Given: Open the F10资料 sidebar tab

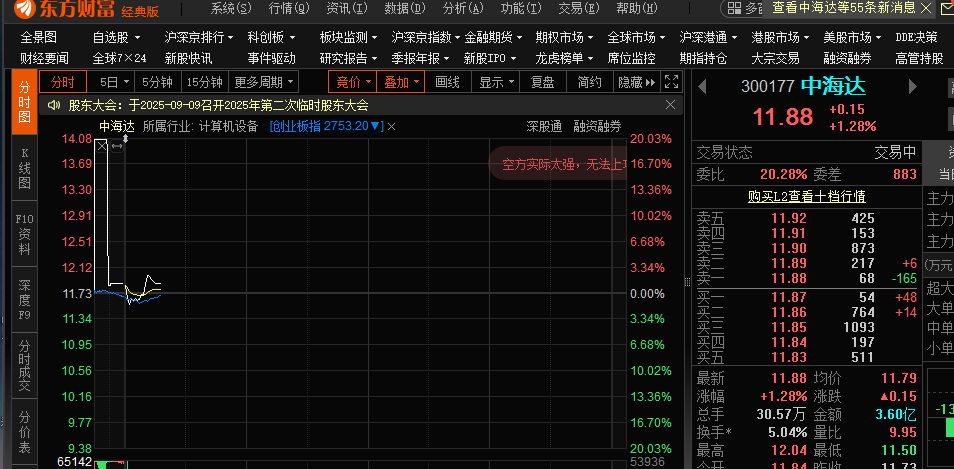Looking at the screenshot, I should click(x=24, y=234).
